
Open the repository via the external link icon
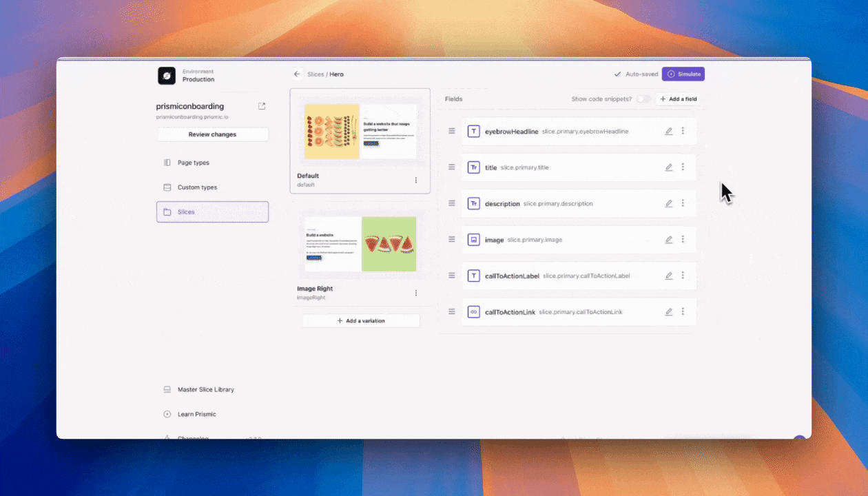point(262,105)
